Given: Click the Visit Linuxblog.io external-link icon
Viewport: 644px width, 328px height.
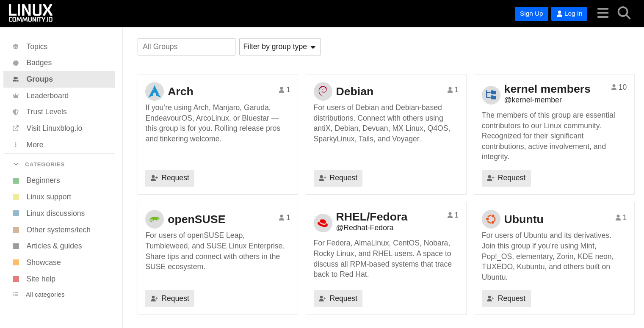Looking at the screenshot, I should [x=16, y=128].
